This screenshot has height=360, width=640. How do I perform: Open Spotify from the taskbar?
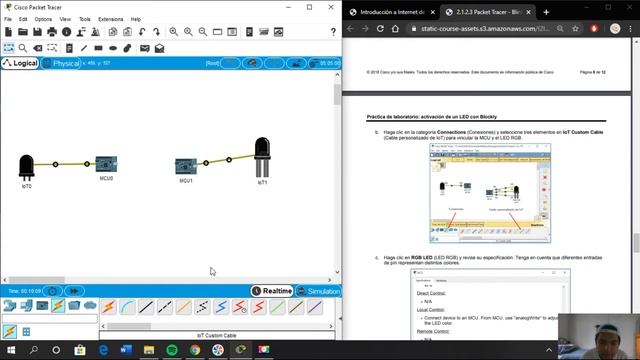coord(172,350)
